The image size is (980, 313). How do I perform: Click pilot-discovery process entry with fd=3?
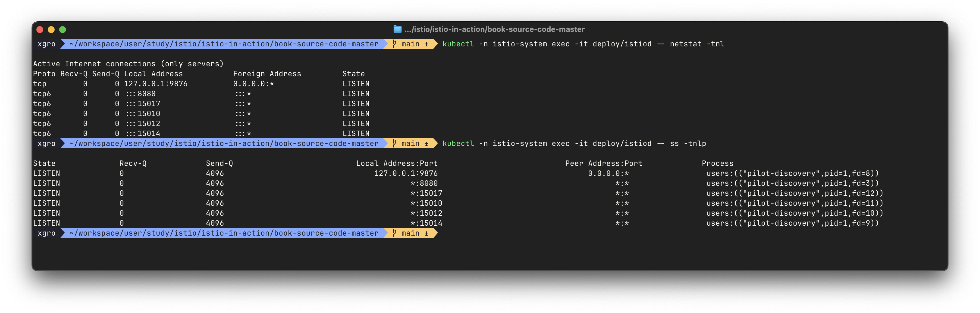pyautogui.click(x=793, y=183)
